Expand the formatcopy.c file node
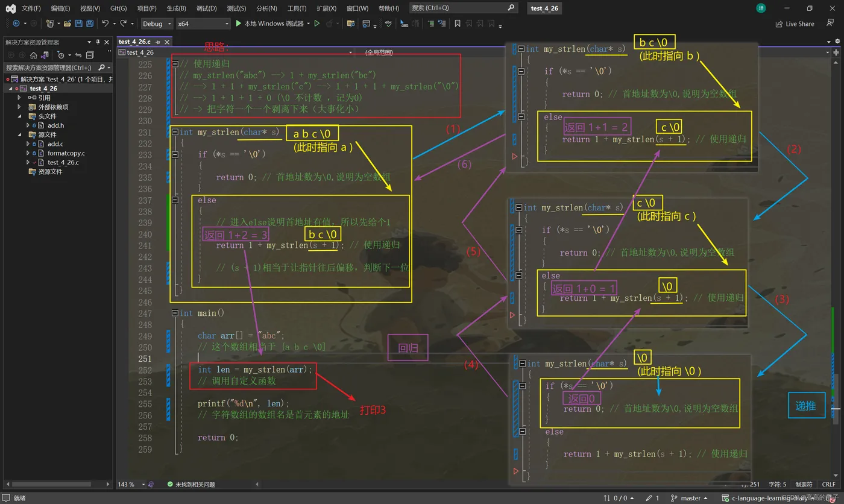This screenshot has width=844, height=504. 28,153
